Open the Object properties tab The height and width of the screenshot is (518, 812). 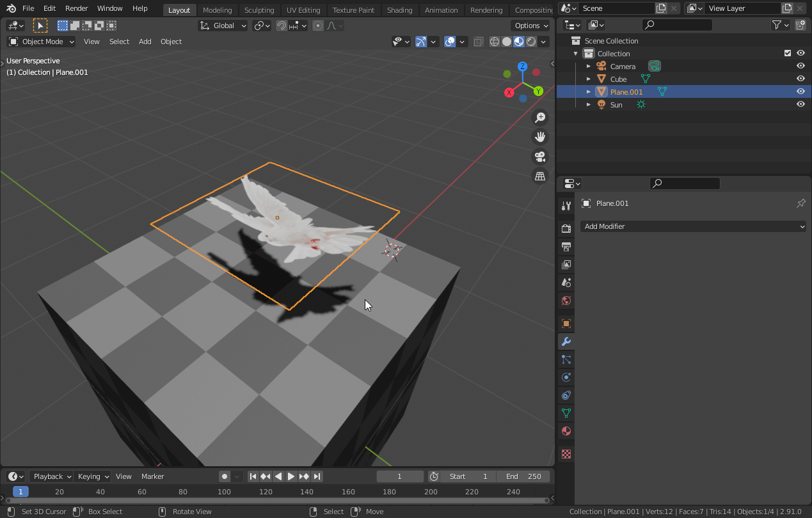tap(566, 324)
